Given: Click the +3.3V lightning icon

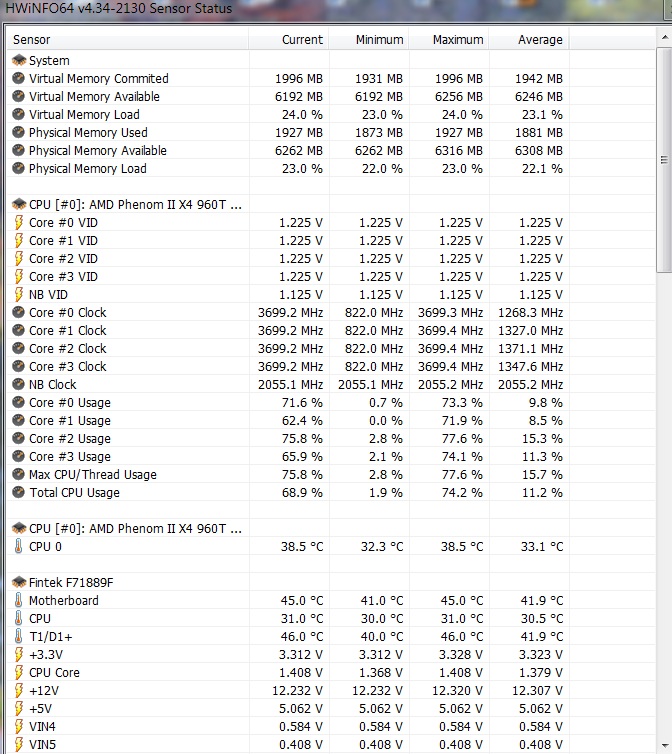Looking at the screenshot, I should coord(18,654).
